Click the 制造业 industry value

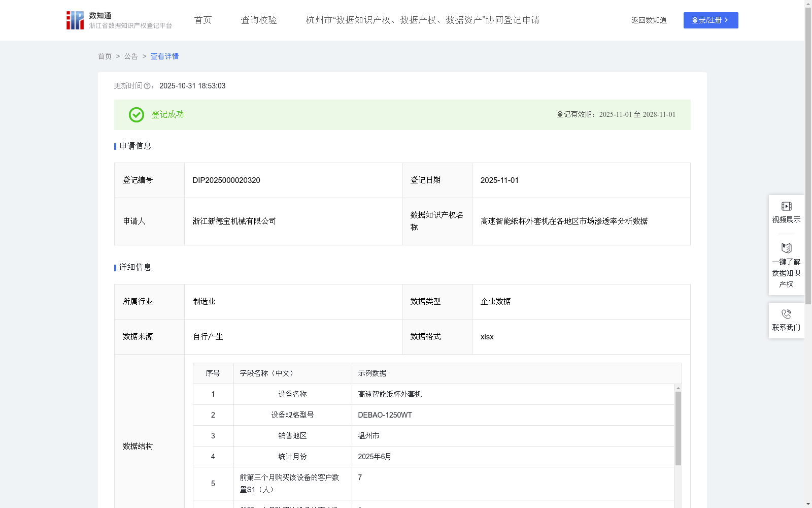pyautogui.click(x=204, y=302)
